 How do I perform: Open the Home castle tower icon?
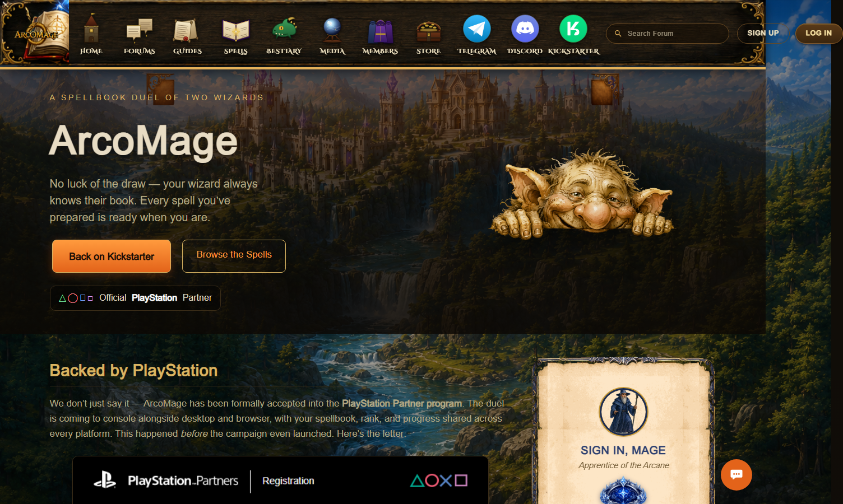tap(91, 29)
